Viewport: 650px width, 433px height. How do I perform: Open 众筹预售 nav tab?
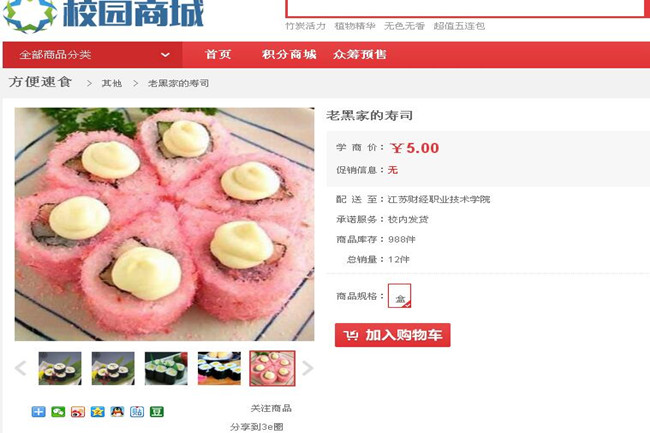pos(360,54)
